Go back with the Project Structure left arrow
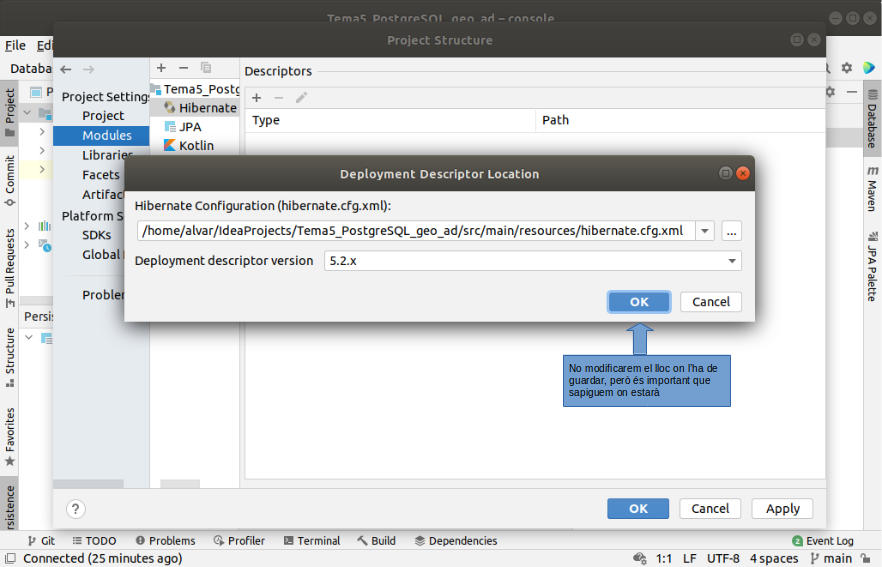Viewport: 882px width, 567px height. (x=66, y=69)
